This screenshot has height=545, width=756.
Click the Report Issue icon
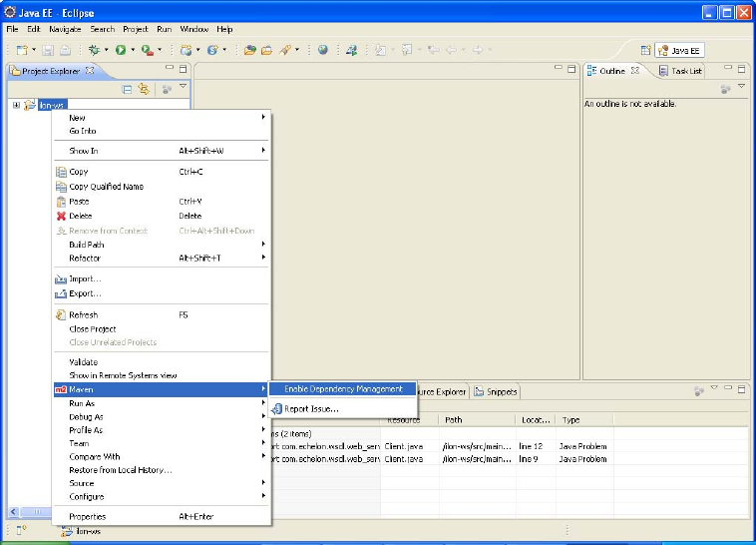click(276, 409)
